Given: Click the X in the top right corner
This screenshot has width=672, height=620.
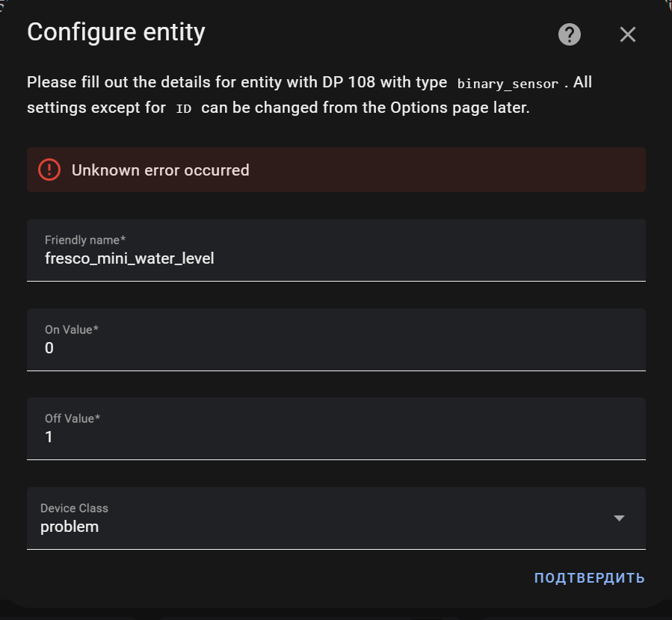Looking at the screenshot, I should pyautogui.click(x=627, y=34).
